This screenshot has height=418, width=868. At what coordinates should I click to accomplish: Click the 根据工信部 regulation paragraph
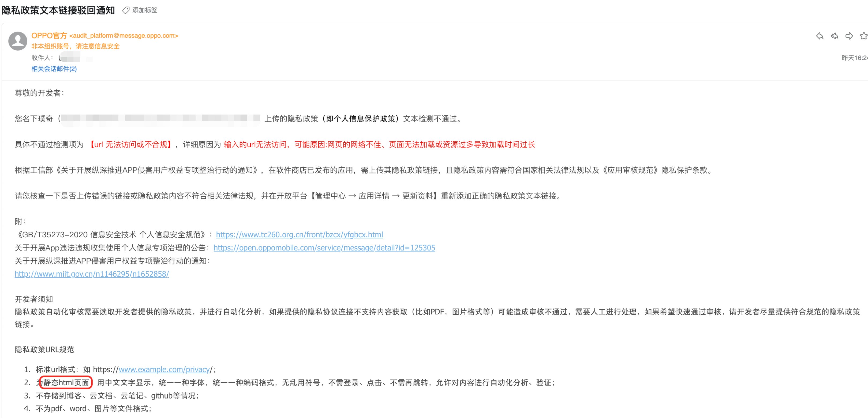click(364, 170)
